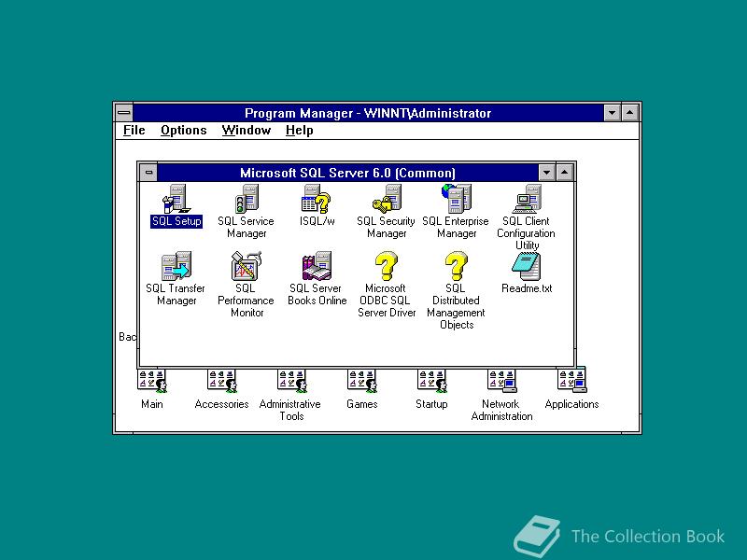Select the Games program group icon

coord(362,381)
